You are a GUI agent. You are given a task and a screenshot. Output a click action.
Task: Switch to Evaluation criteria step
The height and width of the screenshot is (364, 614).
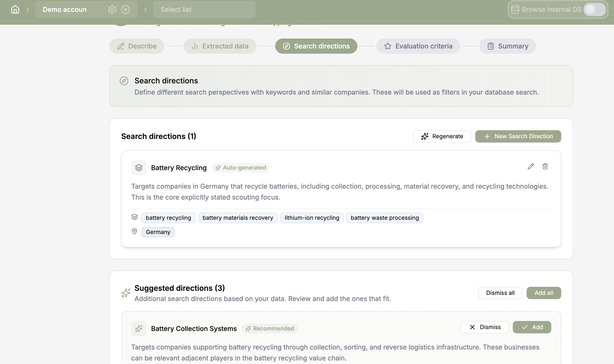click(x=418, y=46)
